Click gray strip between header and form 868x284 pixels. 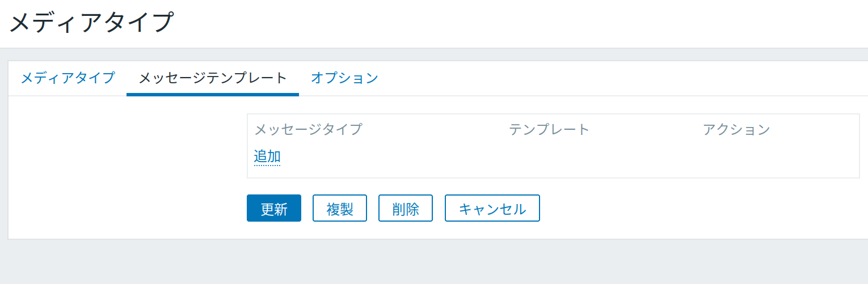pos(431,54)
